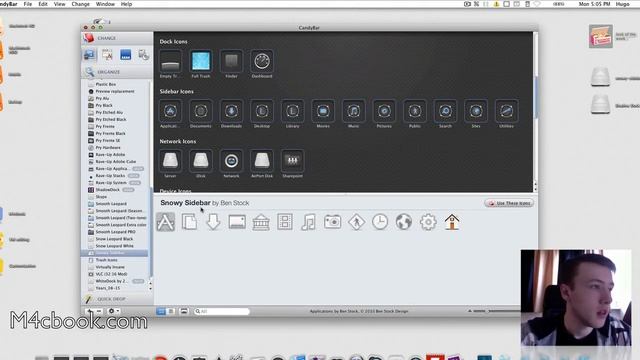Image resolution: width=640 pixels, height=360 pixels.
Task: Switch to icon grid view
Action: point(161,311)
